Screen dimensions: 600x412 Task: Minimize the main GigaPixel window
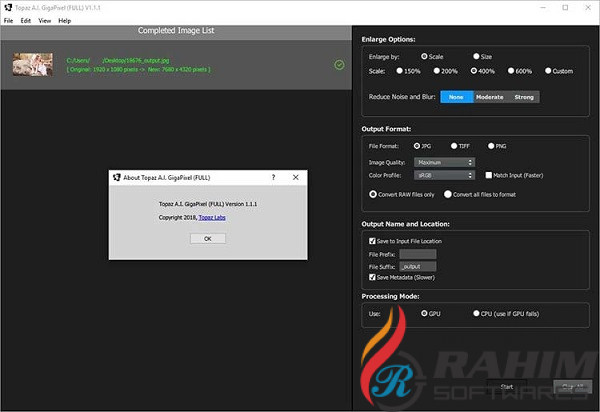[x=543, y=7]
